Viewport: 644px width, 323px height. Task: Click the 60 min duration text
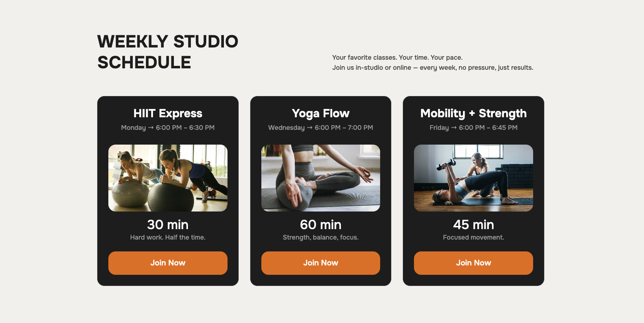320,224
